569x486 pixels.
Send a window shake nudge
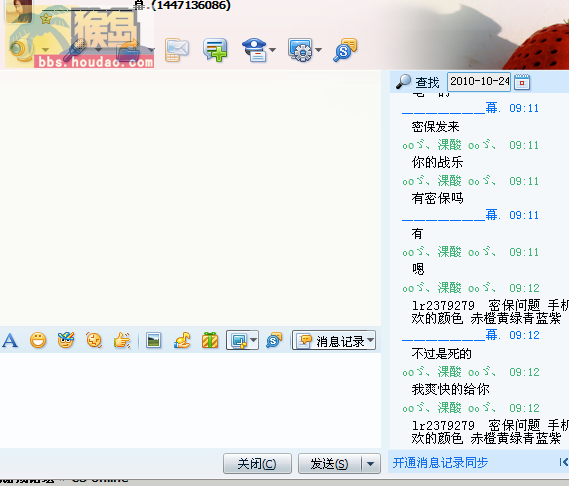coord(94,340)
